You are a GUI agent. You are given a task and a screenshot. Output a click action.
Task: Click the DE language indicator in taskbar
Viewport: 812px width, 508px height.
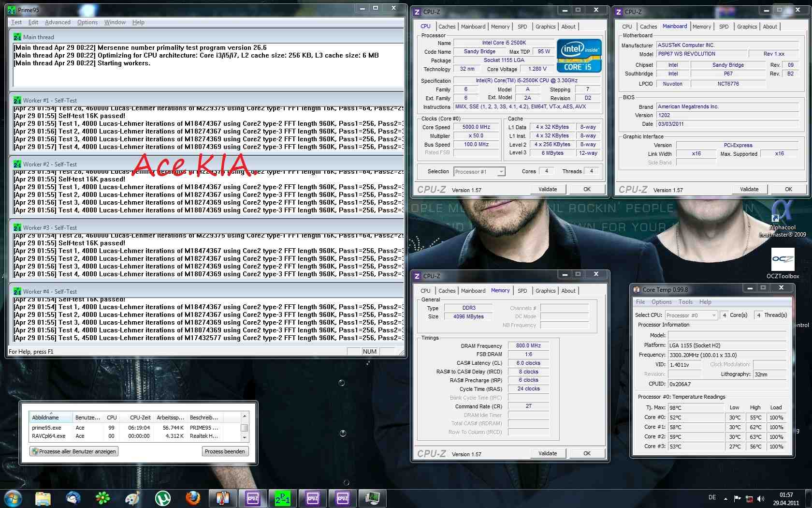712,497
